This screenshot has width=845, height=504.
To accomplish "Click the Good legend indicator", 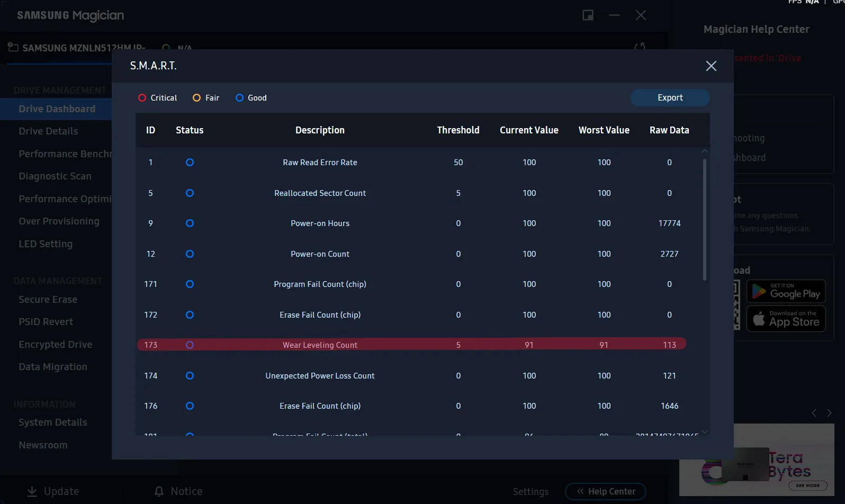I will click(239, 98).
